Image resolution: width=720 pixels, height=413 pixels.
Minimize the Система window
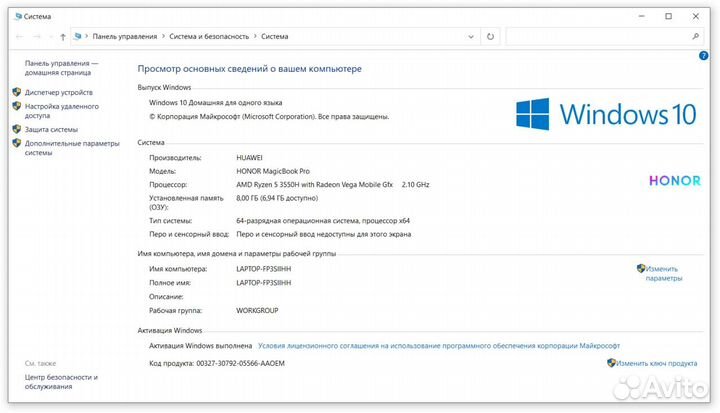[x=641, y=16]
